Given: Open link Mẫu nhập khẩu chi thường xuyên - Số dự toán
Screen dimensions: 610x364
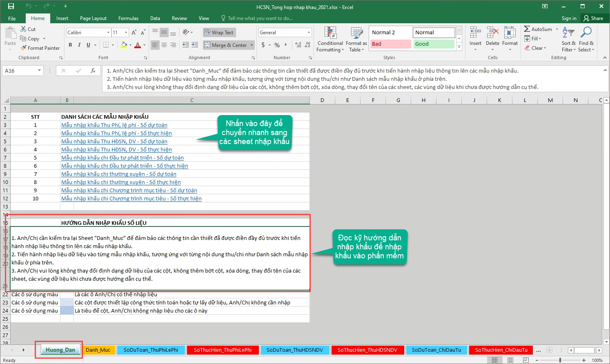Looking at the screenshot, I should tap(119, 174).
